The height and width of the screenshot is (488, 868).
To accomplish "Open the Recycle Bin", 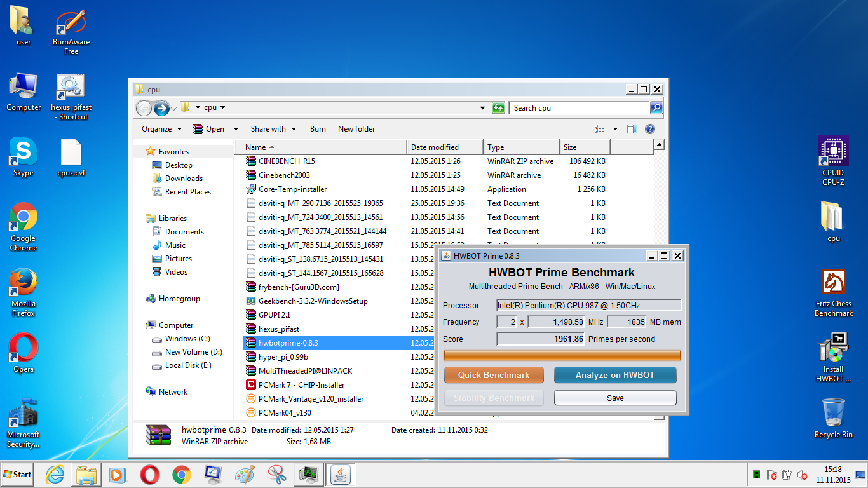I will (x=833, y=418).
